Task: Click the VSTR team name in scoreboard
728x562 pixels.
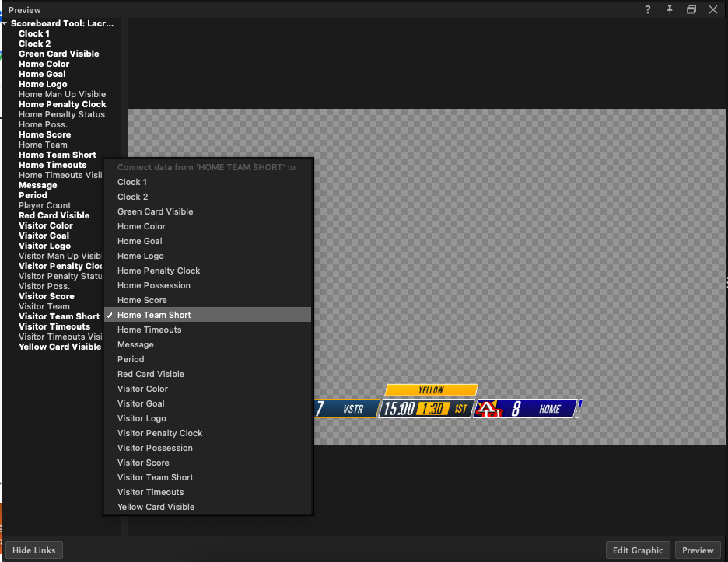Action: [x=353, y=409]
